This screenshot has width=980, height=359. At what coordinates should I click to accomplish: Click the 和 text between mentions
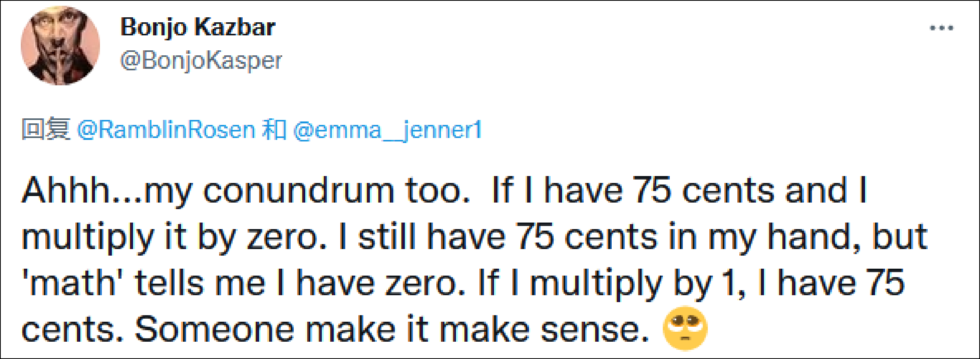pyautogui.click(x=274, y=130)
